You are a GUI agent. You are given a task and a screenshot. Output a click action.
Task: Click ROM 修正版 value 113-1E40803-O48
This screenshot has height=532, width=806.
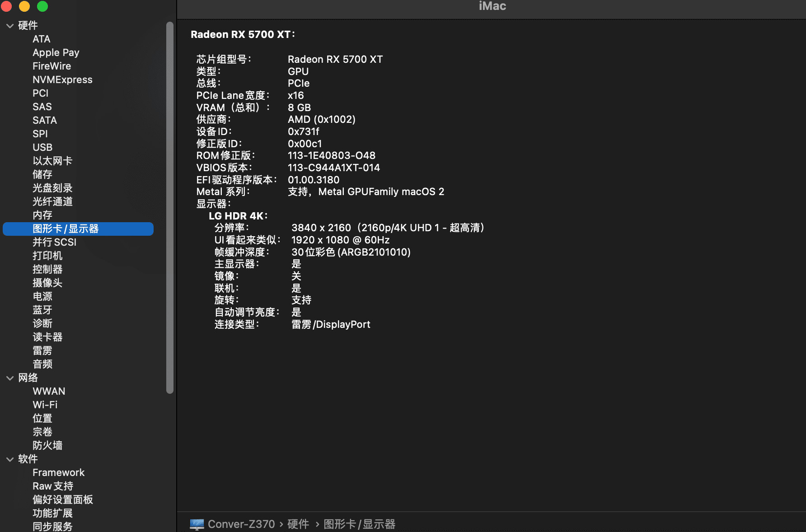(332, 155)
